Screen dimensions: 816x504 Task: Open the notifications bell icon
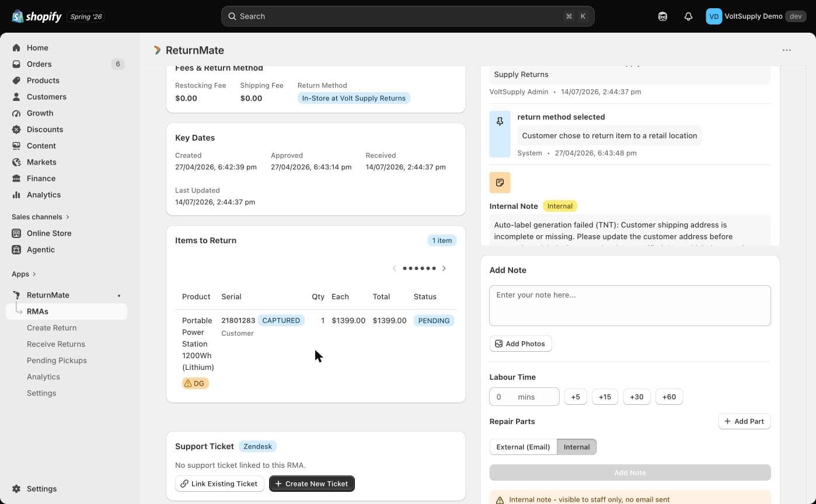click(x=688, y=16)
